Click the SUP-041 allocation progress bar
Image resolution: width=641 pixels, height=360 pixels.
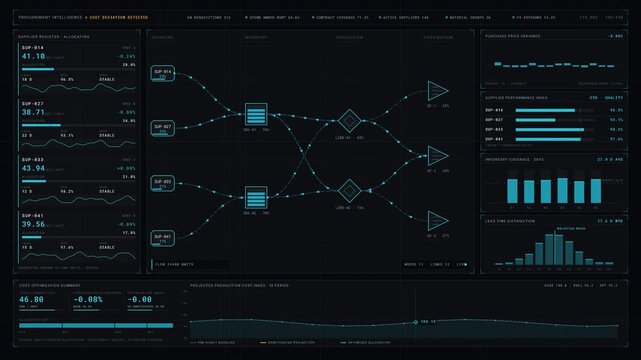pos(78,237)
